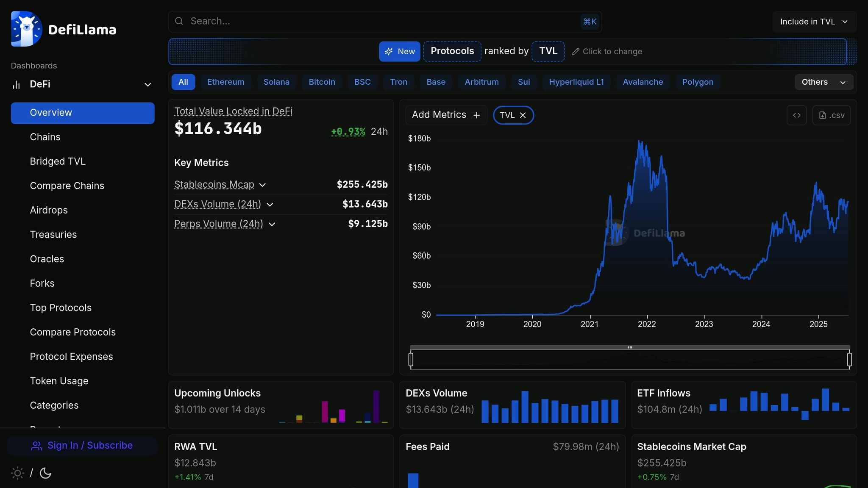Toggle the Ethereum chain filter

click(x=225, y=82)
